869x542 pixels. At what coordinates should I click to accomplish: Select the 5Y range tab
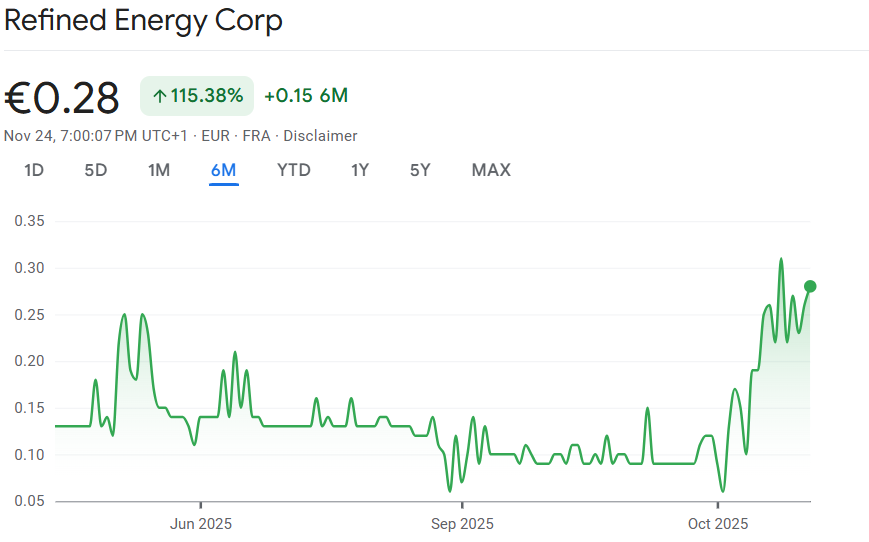coord(420,170)
